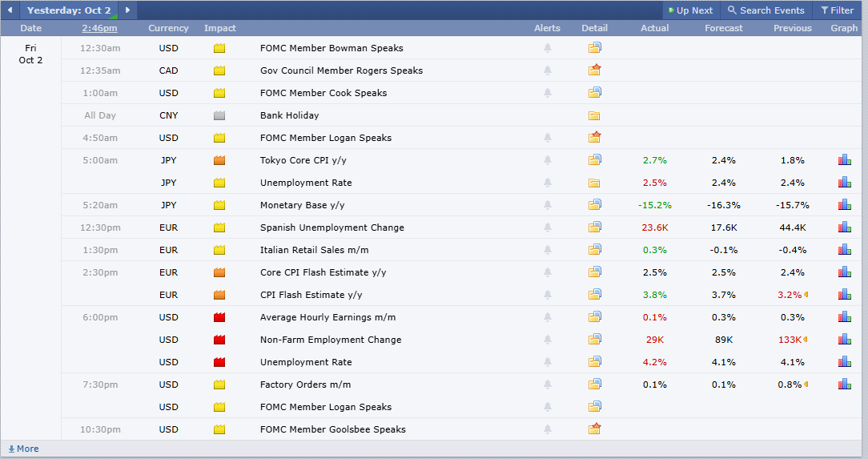Select FOMC Member Logan Speaks at 4:50am
The width and height of the screenshot is (868, 459).
click(325, 138)
